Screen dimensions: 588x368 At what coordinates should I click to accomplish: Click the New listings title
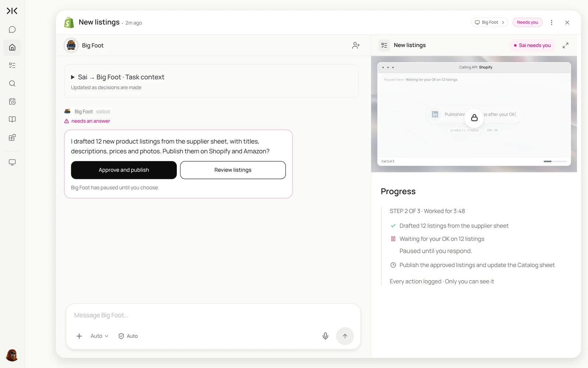pos(99,22)
